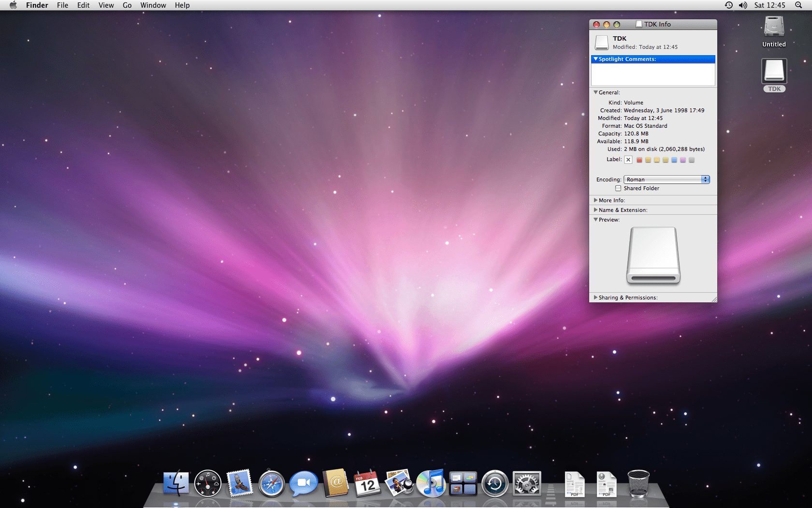This screenshot has height=508, width=812.
Task: Open System Preferences gear in Dock
Action: pyautogui.click(x=527, y=483)
